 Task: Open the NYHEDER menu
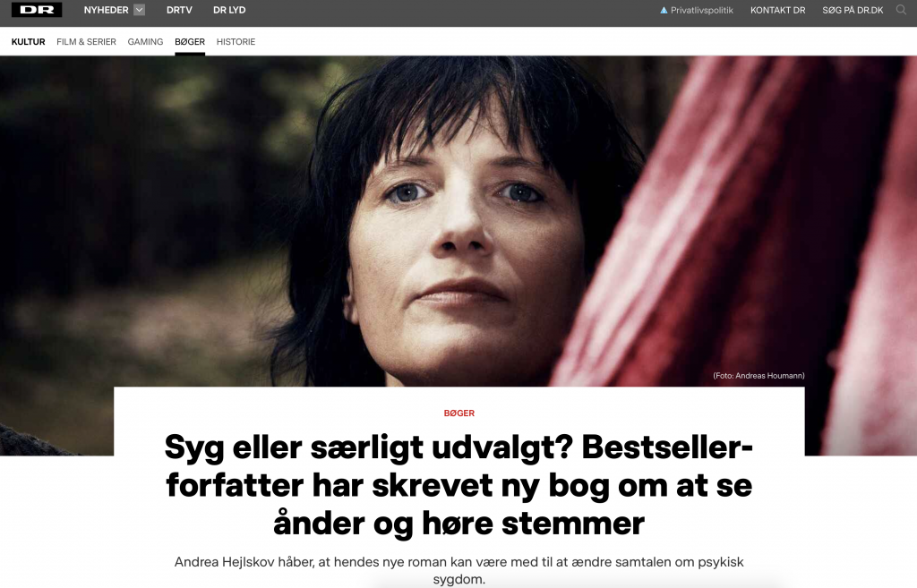click(x=106, y=10)
